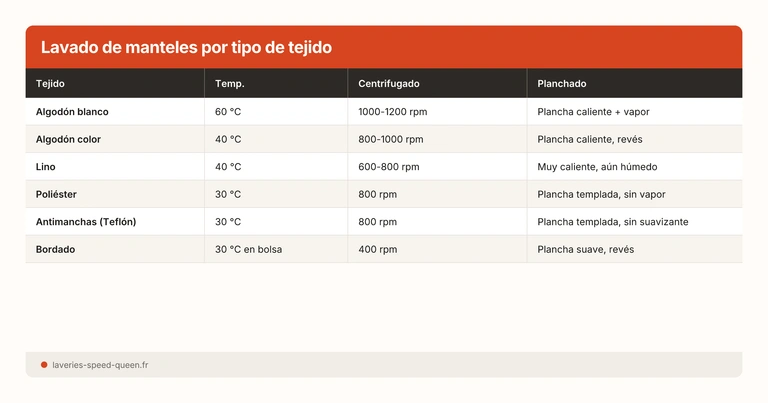Select the Centrifugado column header
This screenshot has height=403, width=768.
point(389,84)
